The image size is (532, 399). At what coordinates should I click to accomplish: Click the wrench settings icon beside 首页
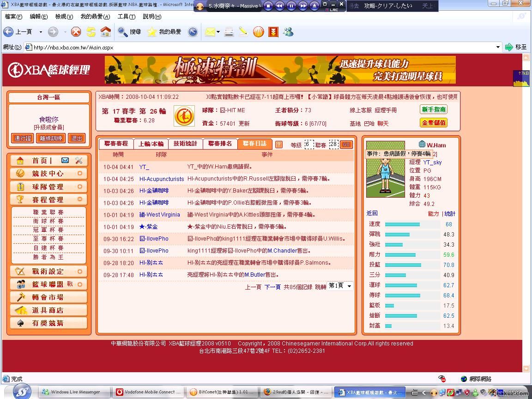tap(79, 160)
